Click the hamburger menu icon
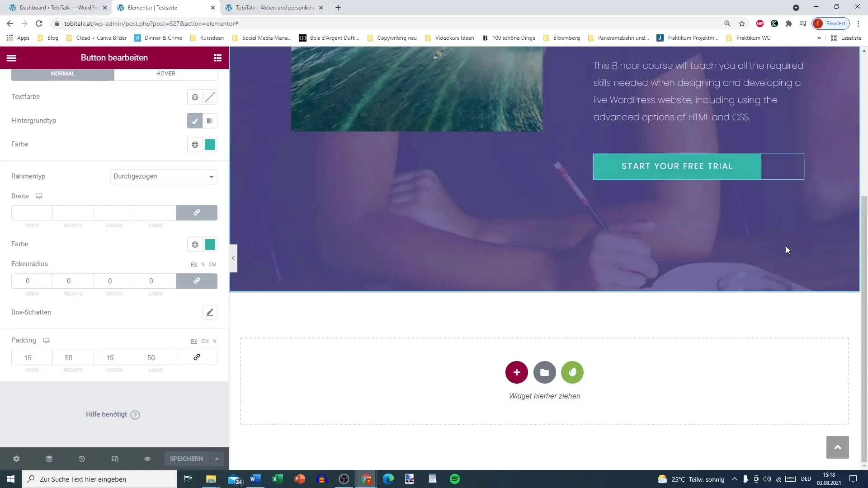 (x=11, y=58)
